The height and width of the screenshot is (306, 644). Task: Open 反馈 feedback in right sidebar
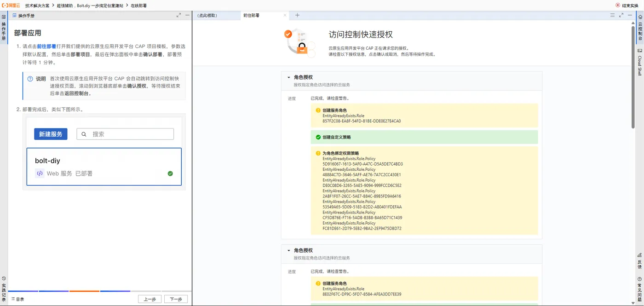pos(640,261)
